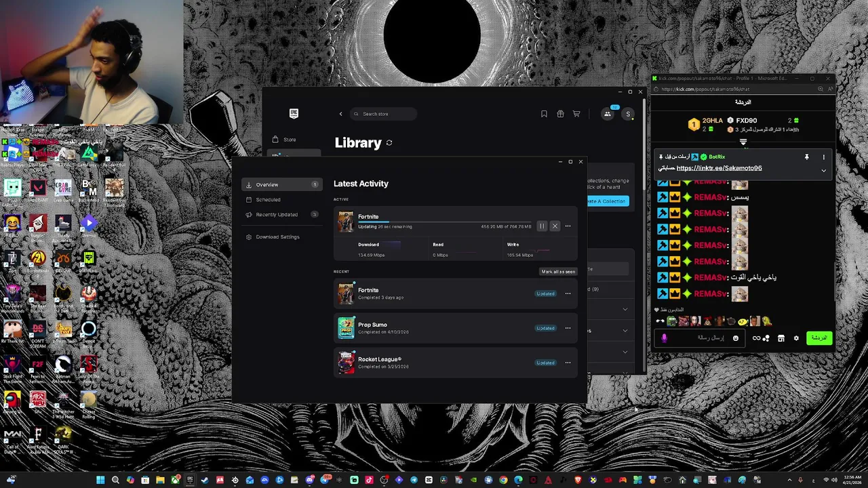Screen dimensions: 868x488
Task: Click the chat message input field
Action: [700, 338]
